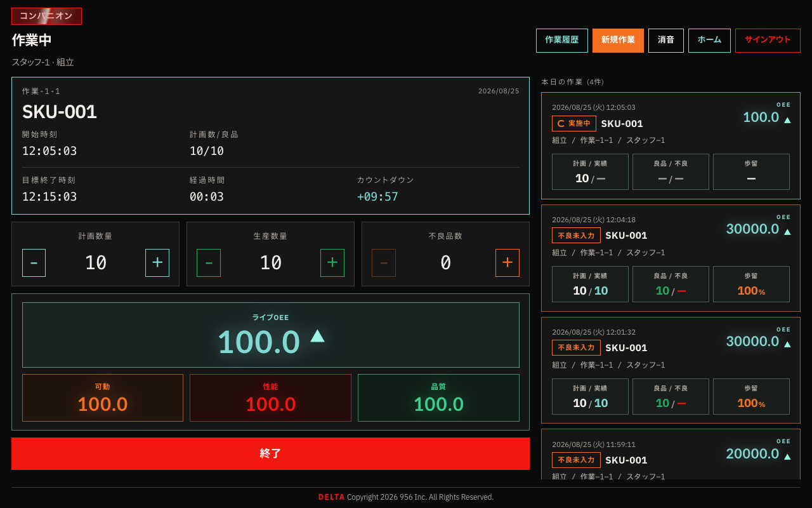
Task: Click the 生産数量 value 10
Action: click(271, 263)
